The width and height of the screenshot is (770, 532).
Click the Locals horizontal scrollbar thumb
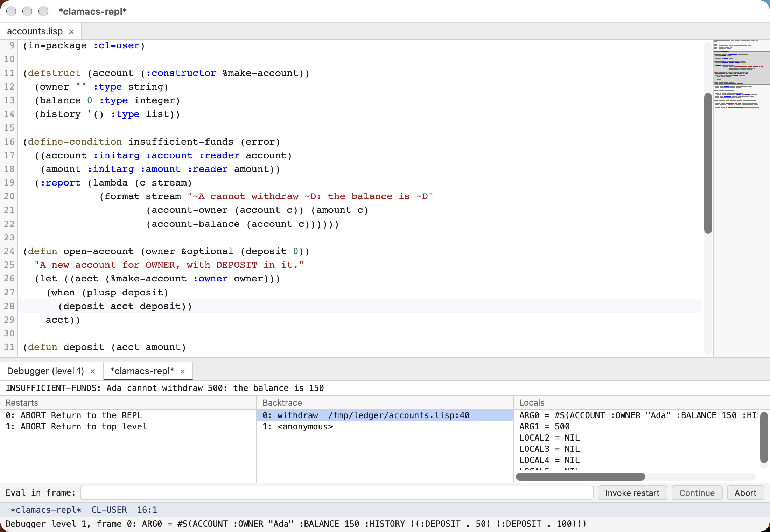point(580,477)
